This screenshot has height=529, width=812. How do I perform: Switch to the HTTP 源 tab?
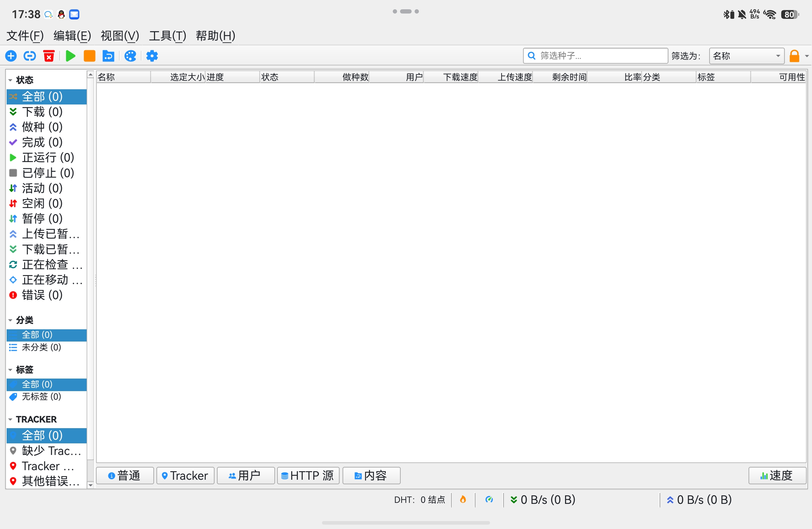click(x=308, y=475)
